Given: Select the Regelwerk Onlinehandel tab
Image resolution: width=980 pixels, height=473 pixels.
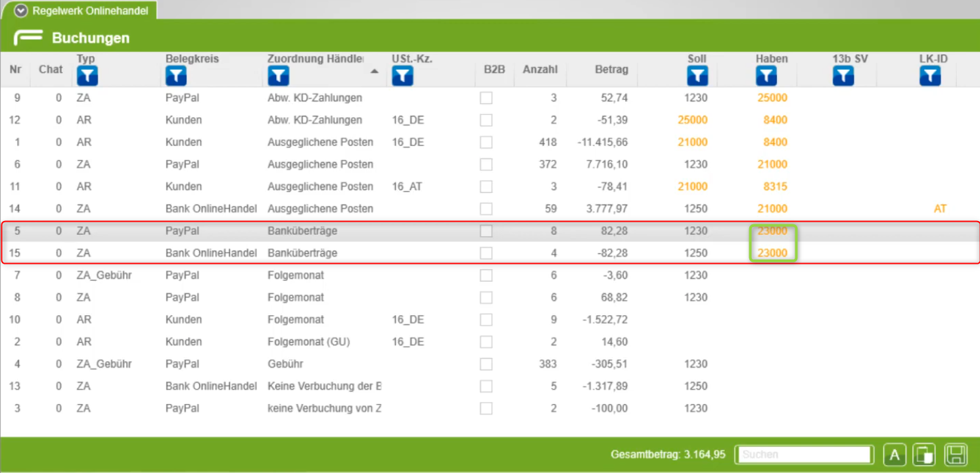Looking at the screenshot, I should click(x=89, y=11).
